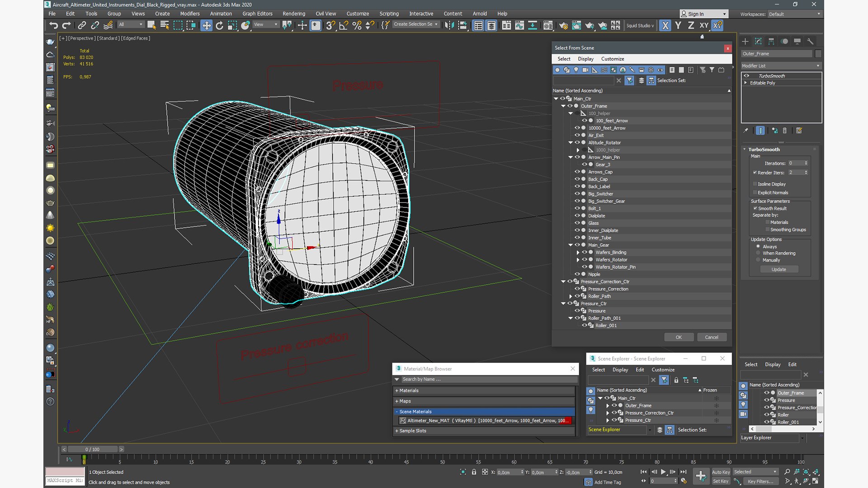Select the Always update option

coord(758,246)
